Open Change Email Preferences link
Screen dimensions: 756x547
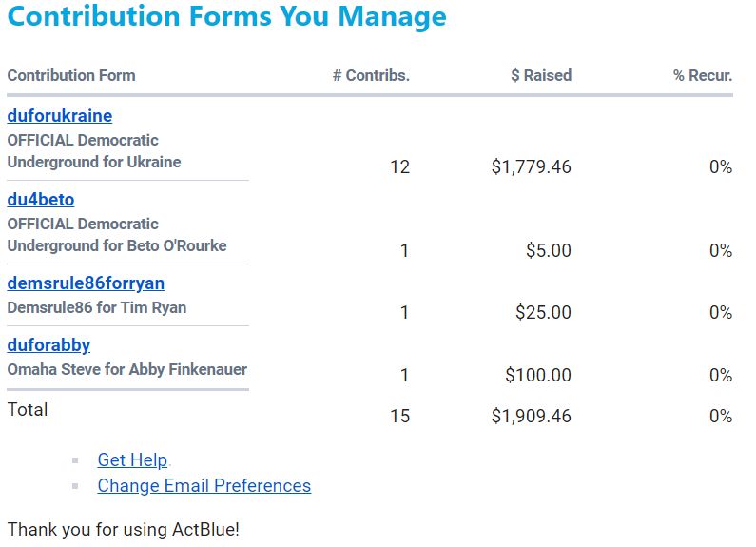(204, 486)
